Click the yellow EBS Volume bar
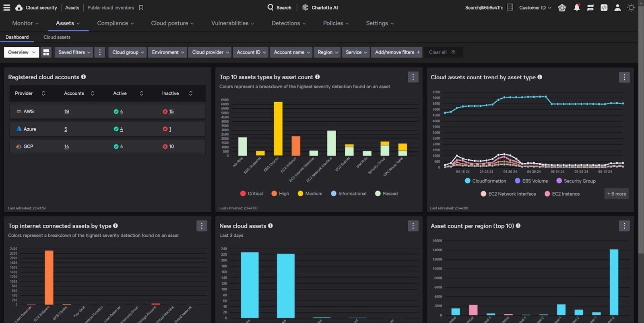The height and width of the screenshot is (323, 644). point(278,129)
